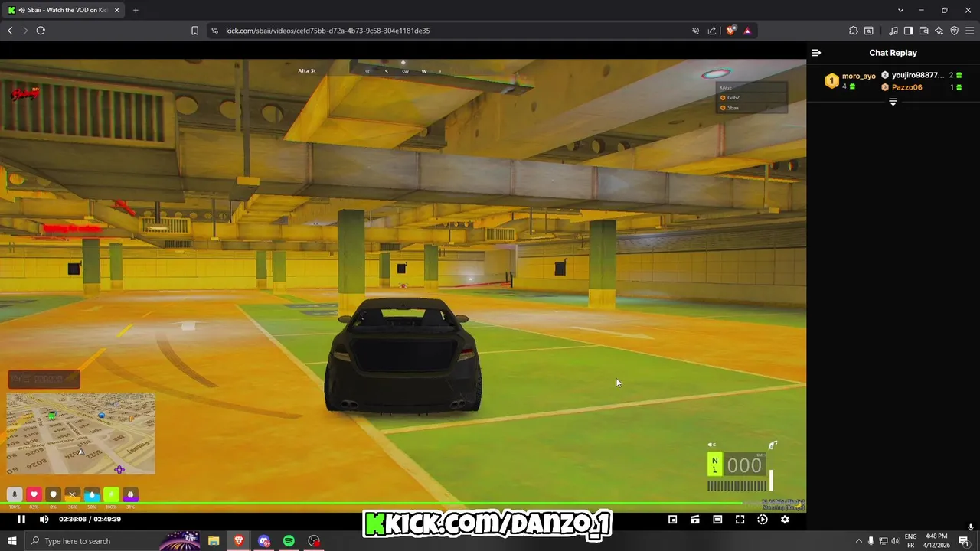
Task: Create a clip with the clapperboard icon
Action: 694,520
